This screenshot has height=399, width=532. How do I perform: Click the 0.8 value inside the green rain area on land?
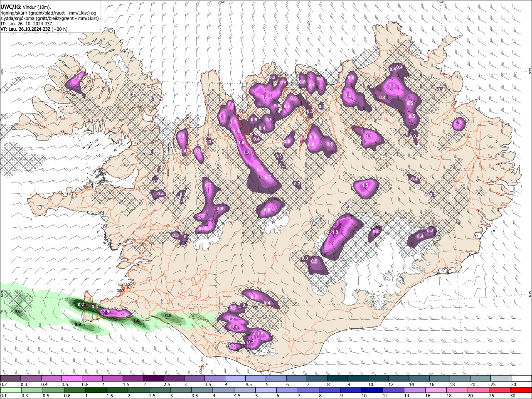click(168, 316)
